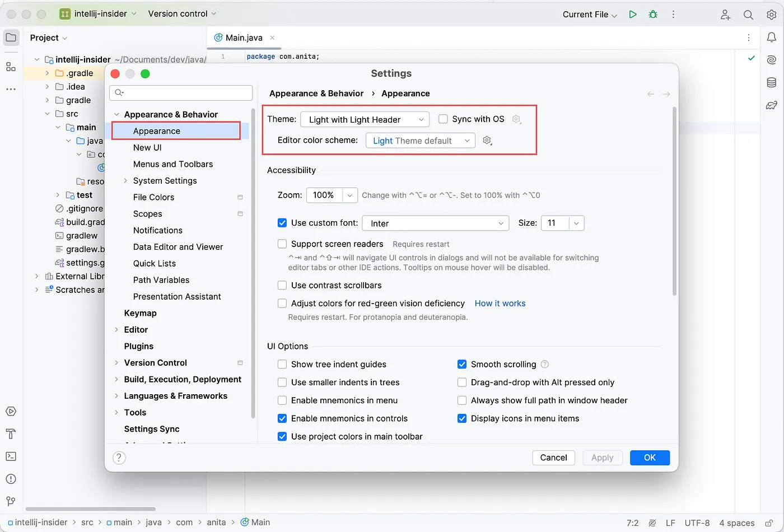
Task: Click the How it works link
Action: point(500,303)
